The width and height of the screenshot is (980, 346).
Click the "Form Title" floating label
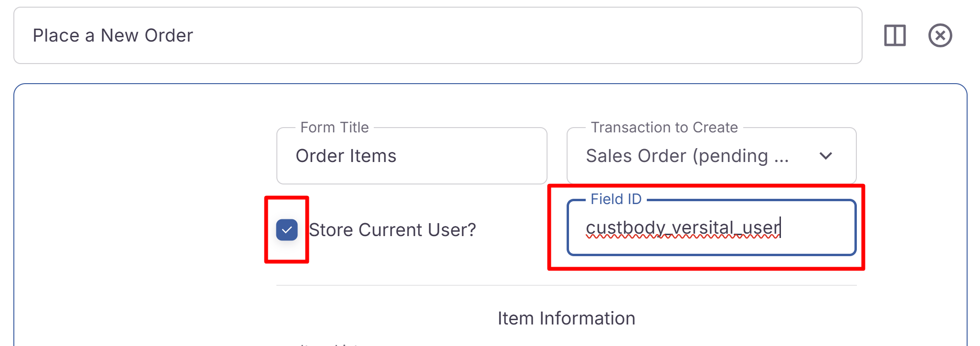335,128
